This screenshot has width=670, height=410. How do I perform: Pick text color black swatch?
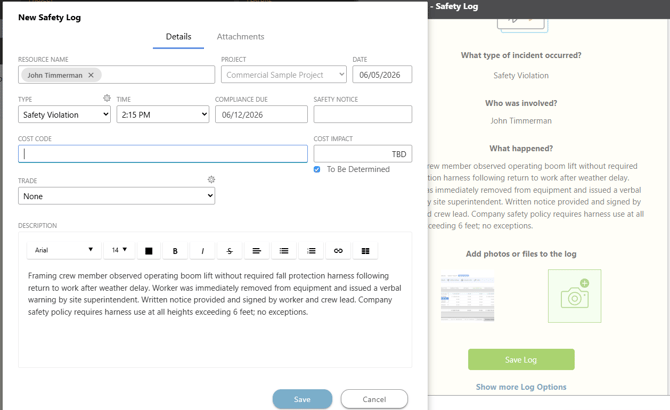(149, 251)
